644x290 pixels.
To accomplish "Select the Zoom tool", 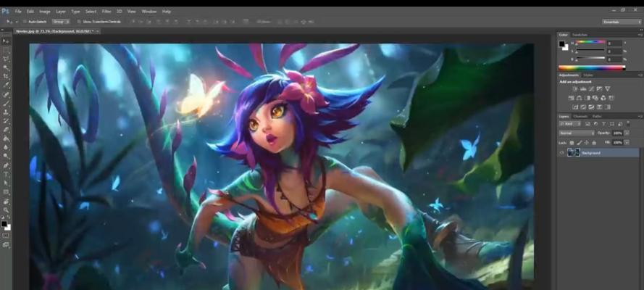I will [x=7, y=210].
